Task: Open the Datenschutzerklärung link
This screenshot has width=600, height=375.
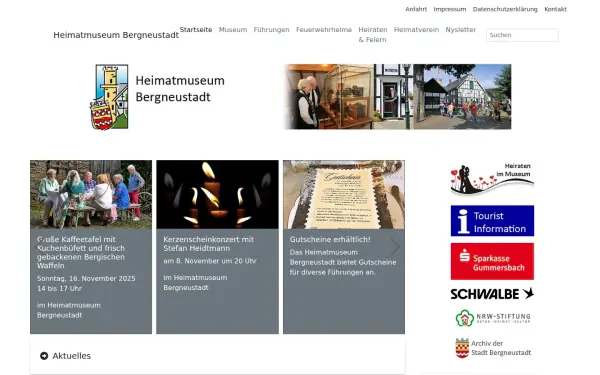Action: click(505, 9)
